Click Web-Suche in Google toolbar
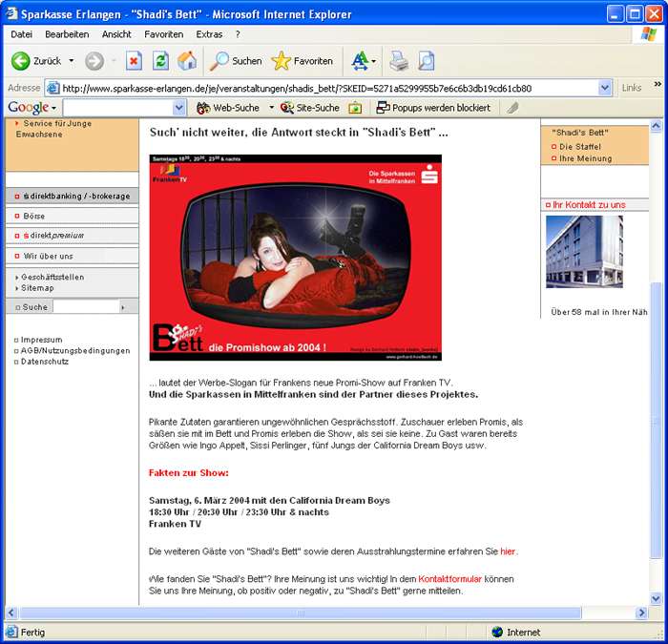 228,108
